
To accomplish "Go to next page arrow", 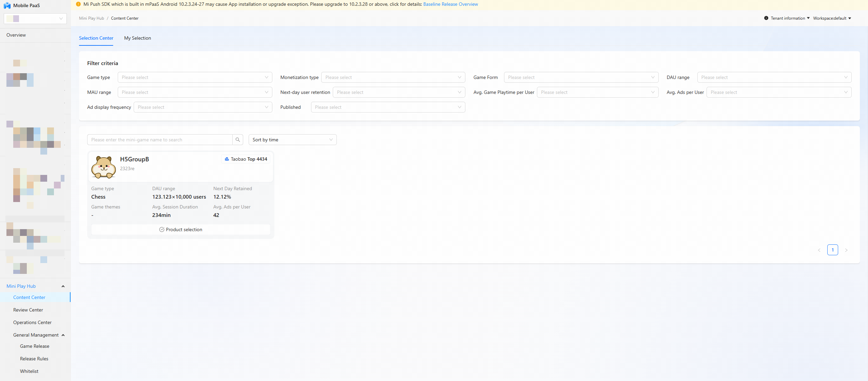I will [846, 250].
